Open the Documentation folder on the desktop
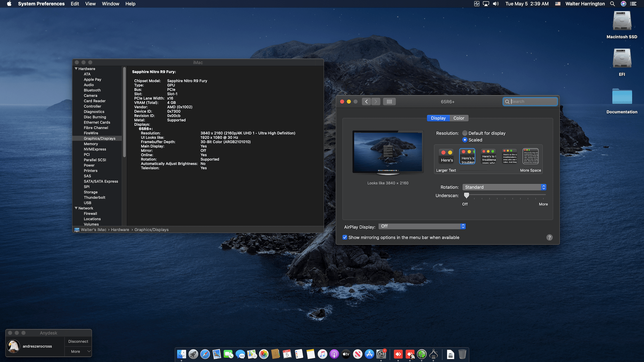The width and height of the screenshot is (644, 362). tap(622, 97)
